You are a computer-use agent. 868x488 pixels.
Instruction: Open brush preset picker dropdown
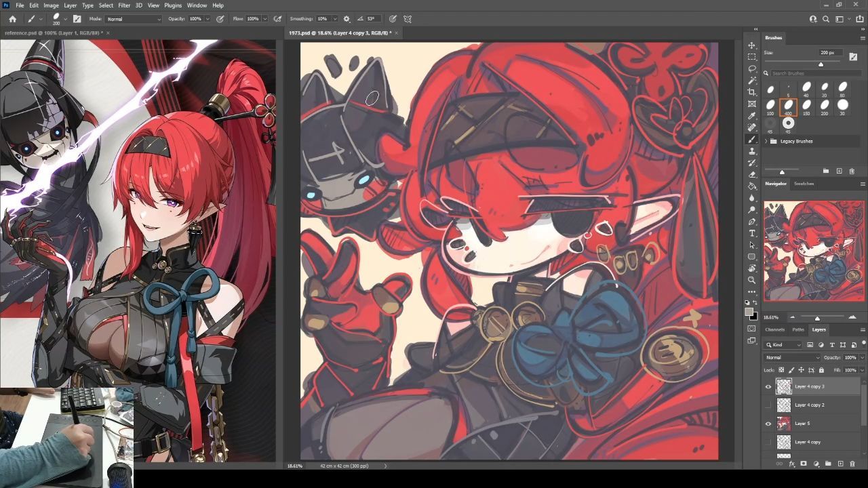(65, 19)
